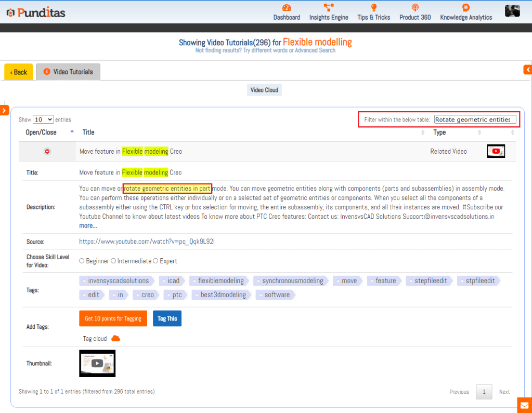Click the blue Tag This button
The image size is (532, 413).
(167, 318)
